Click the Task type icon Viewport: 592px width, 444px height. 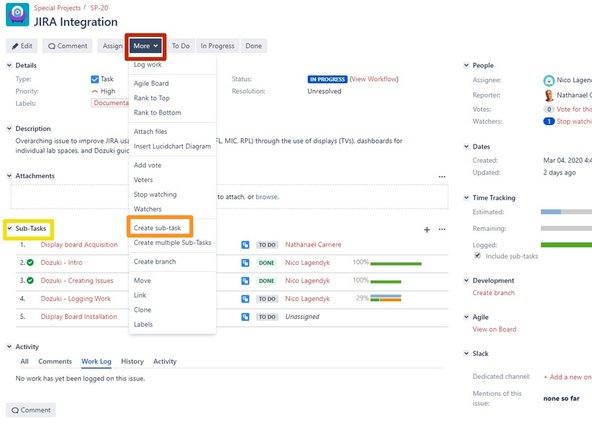[x=95, y=79]
